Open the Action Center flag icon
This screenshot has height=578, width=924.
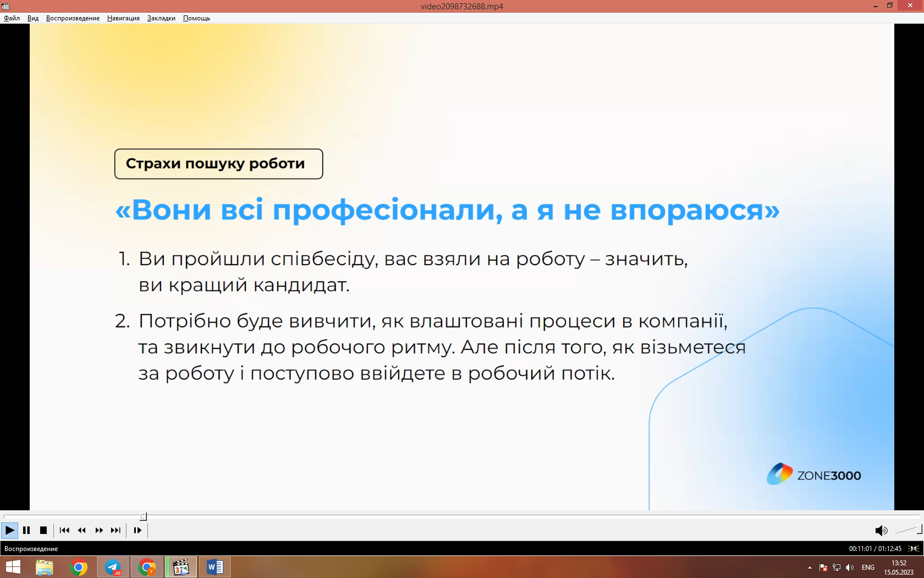[823, 568]
